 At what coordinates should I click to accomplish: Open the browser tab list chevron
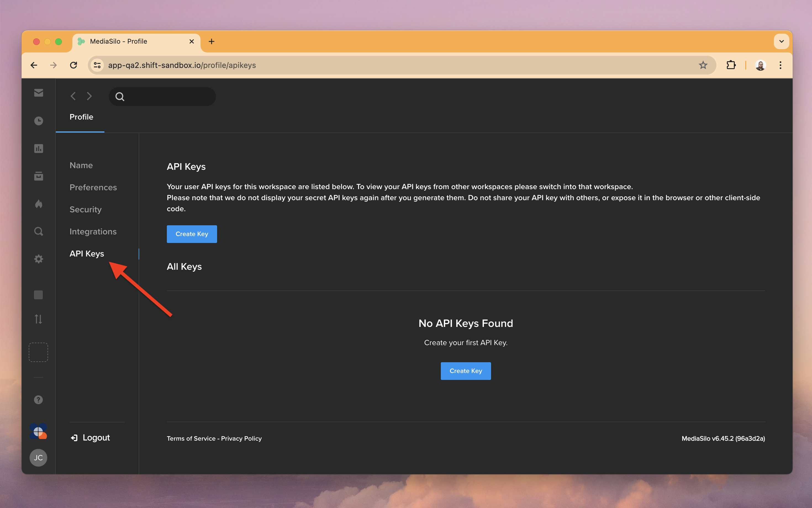tap(781, 41)
